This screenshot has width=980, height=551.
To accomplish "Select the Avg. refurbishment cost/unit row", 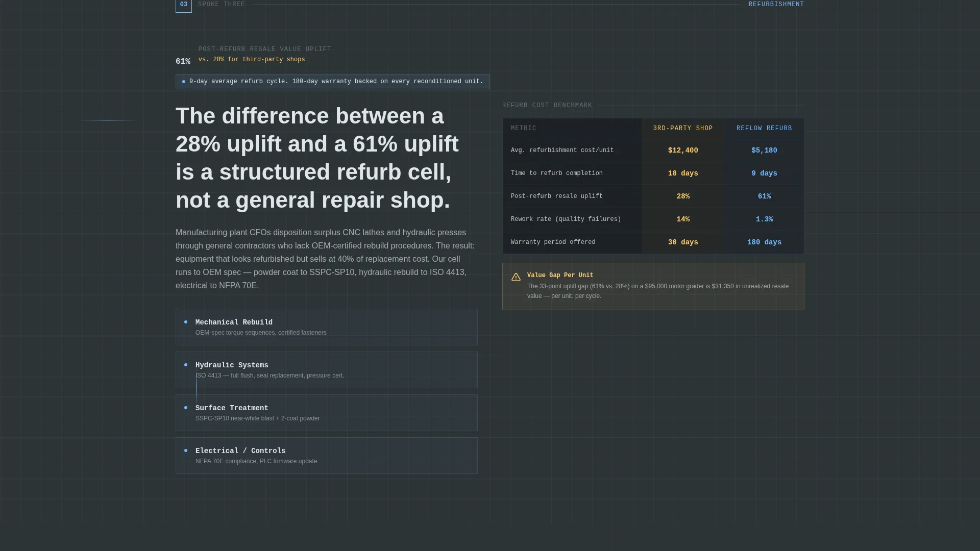I will pos(653,151).
